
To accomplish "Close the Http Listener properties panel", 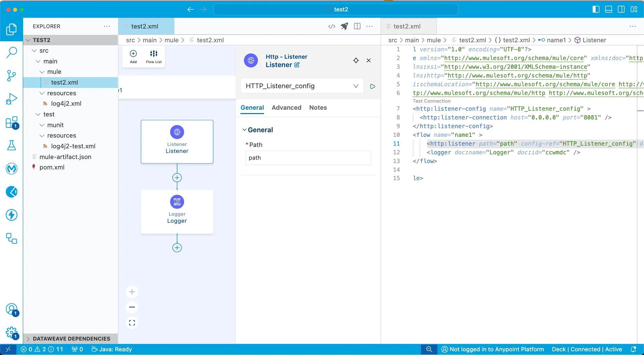I will click(369, 60).
